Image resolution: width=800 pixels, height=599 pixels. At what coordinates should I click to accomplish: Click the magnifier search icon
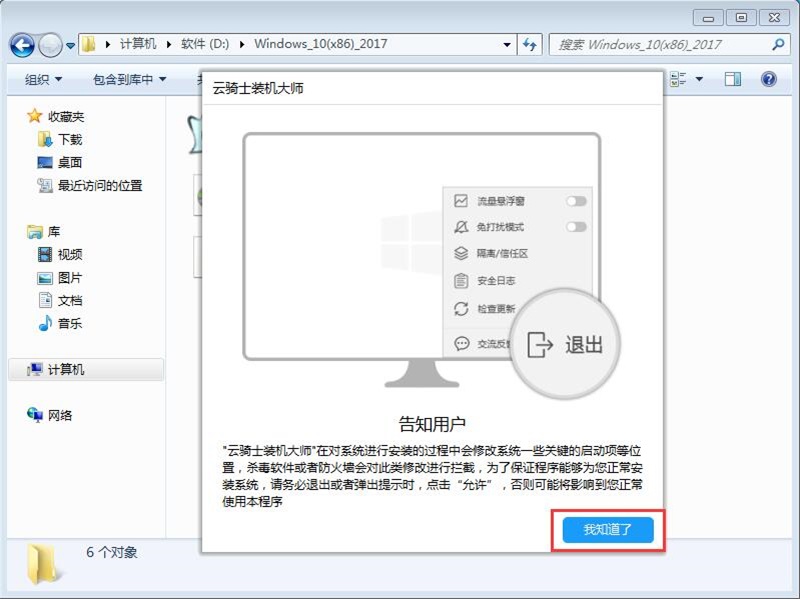point(778,44)
